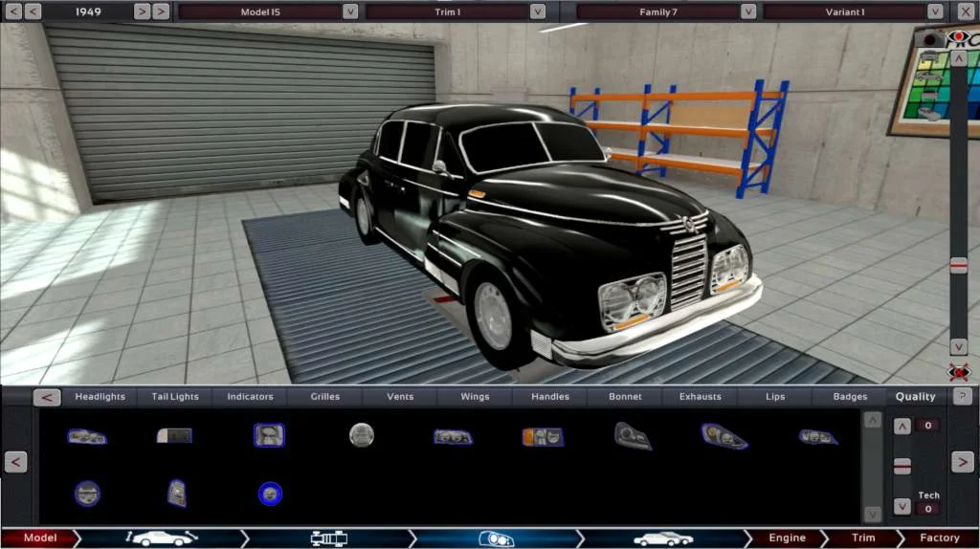Toggle the camera view icon at top right
The image size is (980, 549).
929,39
